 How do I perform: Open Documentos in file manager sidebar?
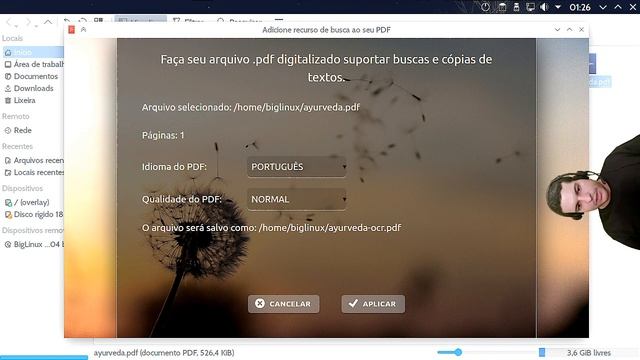click(x=31, y=76)
